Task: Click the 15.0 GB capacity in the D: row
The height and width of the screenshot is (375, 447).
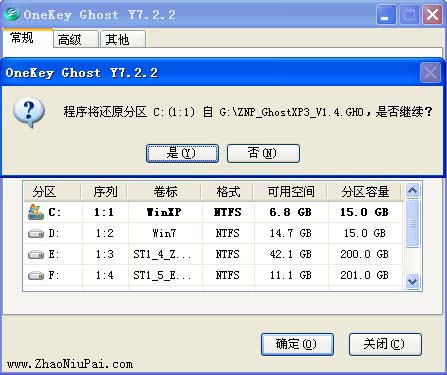Action: tap(364, 233)
